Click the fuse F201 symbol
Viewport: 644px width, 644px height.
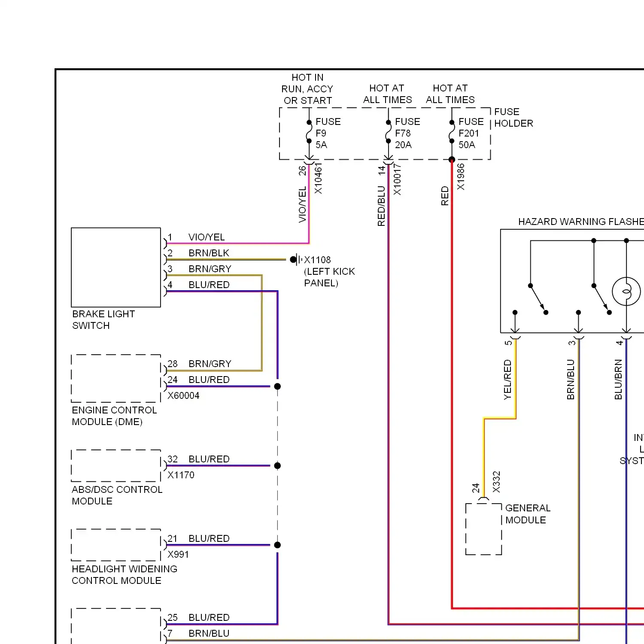click(452, 132)
